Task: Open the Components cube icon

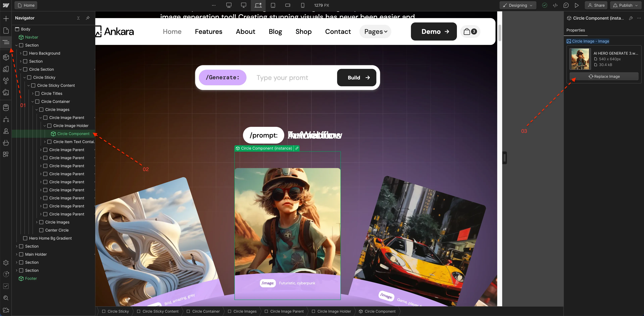Action: (6, 57)
